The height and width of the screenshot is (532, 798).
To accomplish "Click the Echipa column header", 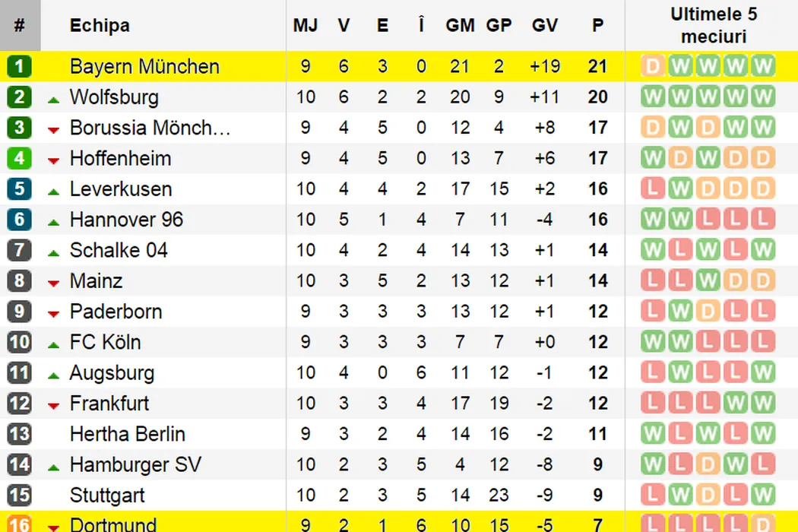I will 100,25.
